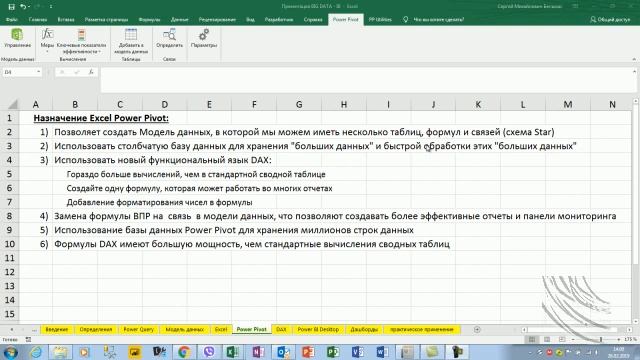Open the Windows Start button
This screenshot has height=360, width=640.
(10, 351)
